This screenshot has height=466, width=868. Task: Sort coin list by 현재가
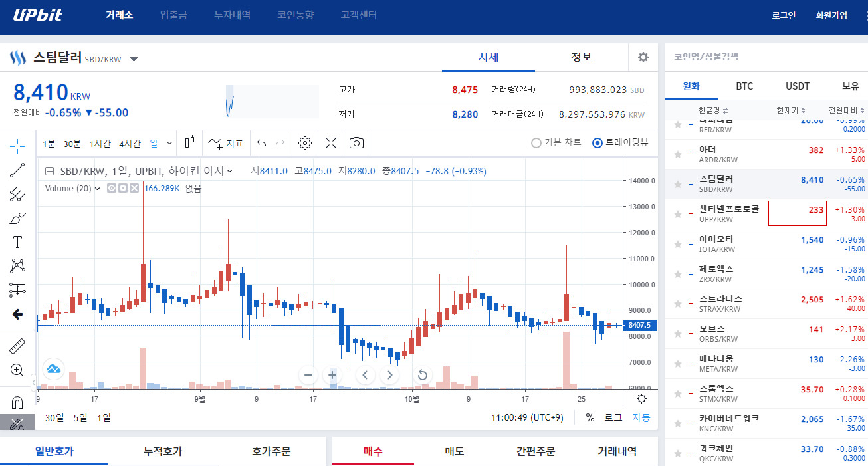[x=791, y=110]
